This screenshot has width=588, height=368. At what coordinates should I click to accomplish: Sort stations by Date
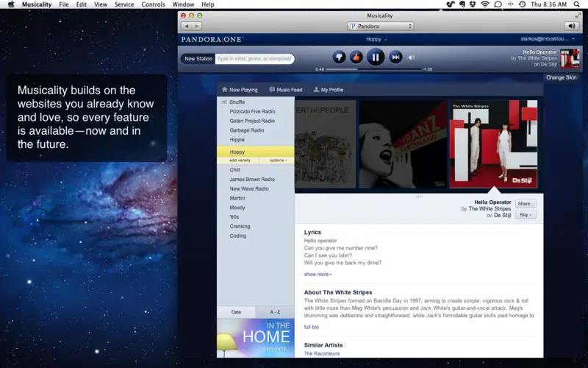coord(236,312)
